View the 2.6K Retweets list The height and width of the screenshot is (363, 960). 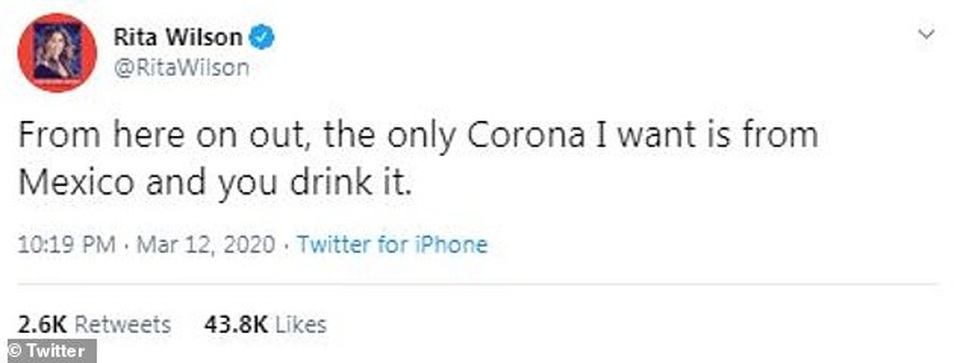point(94,324)
